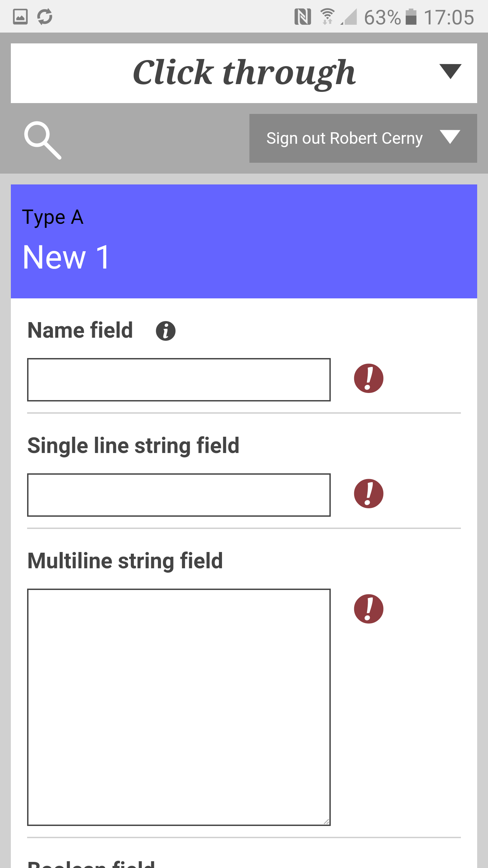This screenshot has height=868, width=488.
Task: Expand the Click through title dropdown arrow
Action: point(450,71)
